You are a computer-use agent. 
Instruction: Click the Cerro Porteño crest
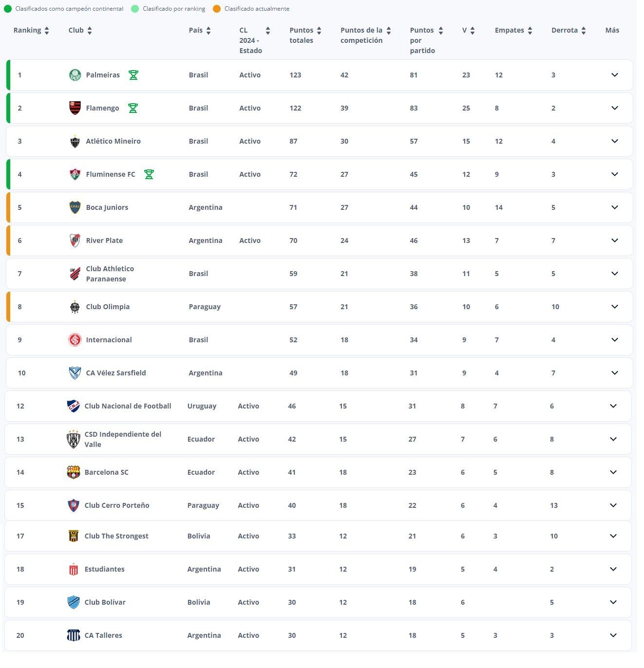74,505
